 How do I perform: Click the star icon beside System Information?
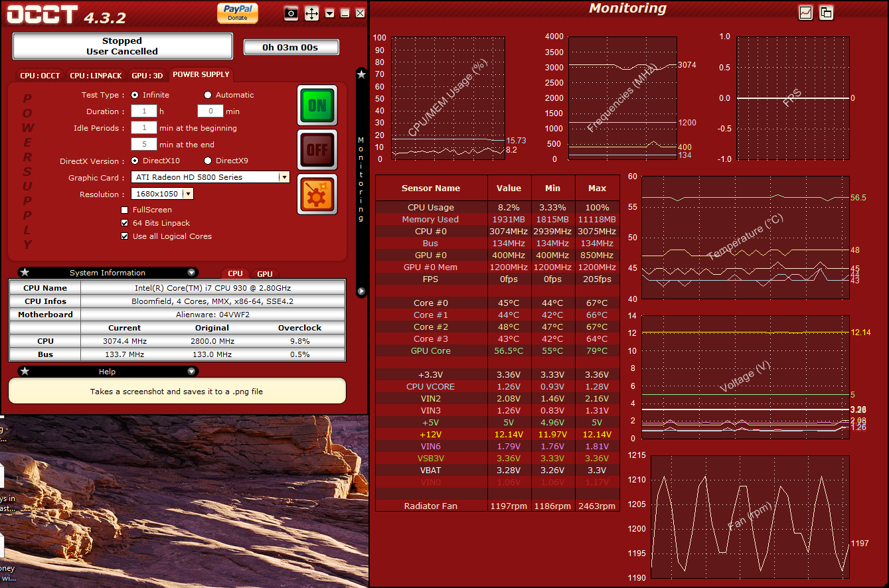tap(25, 272)
